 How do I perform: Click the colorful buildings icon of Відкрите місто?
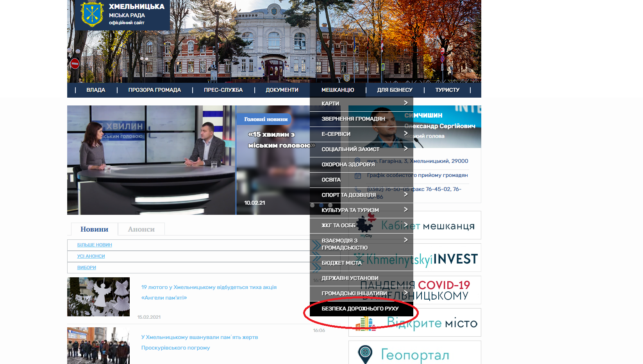(x=365, y=324)
